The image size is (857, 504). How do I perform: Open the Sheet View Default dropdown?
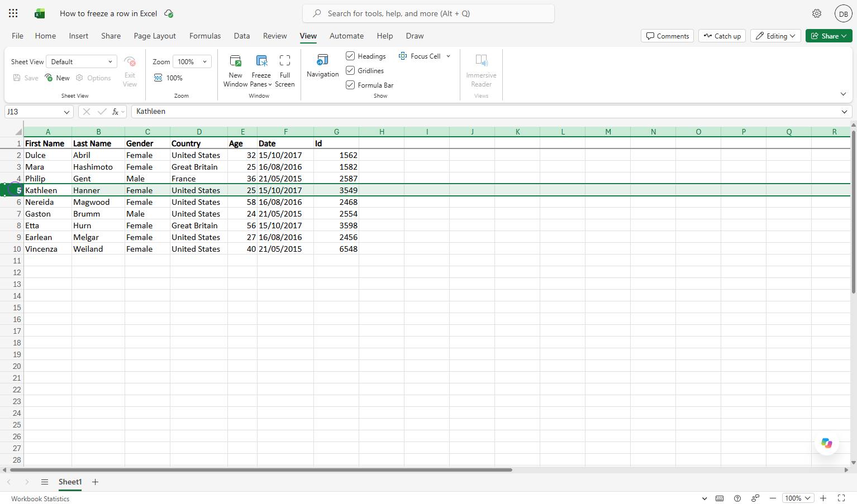pyautogui.click(x=82, y=62)
